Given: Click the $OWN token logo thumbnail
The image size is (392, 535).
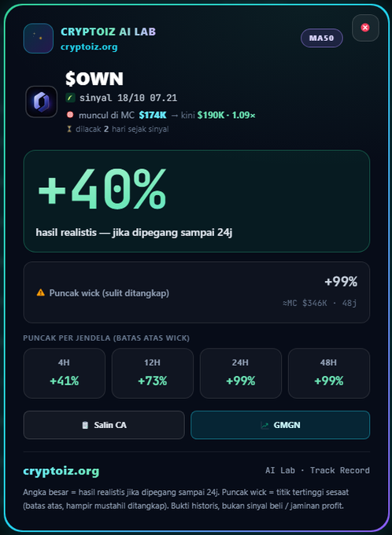Looking at the screenshot, I should (x=41, y=101).
